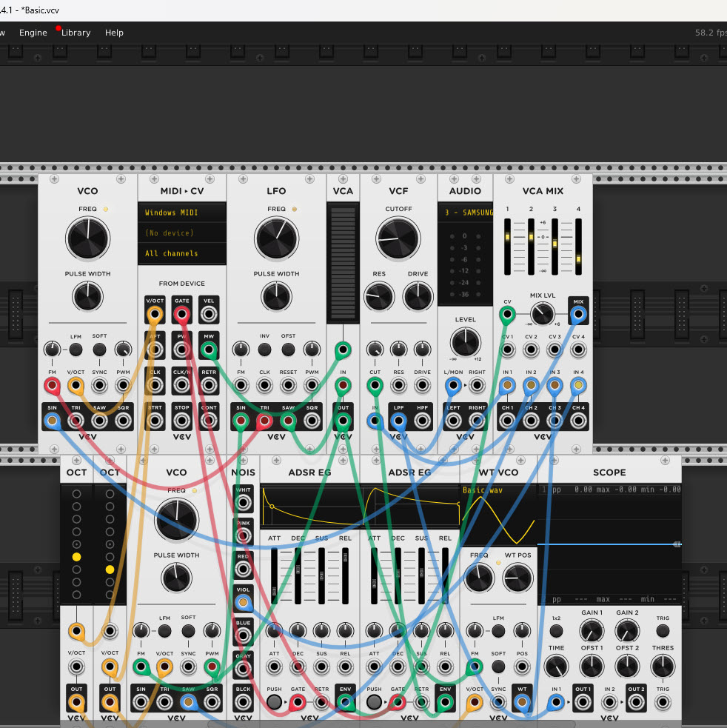Click the WT POS knob on WT VCO

coord(517,578)
